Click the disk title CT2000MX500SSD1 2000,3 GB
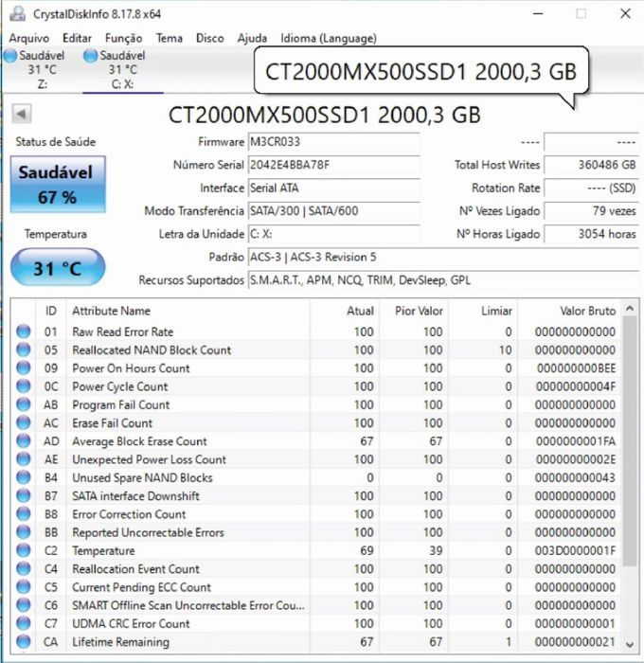This screenshot has height=663, width=644. tap(324, 115)
